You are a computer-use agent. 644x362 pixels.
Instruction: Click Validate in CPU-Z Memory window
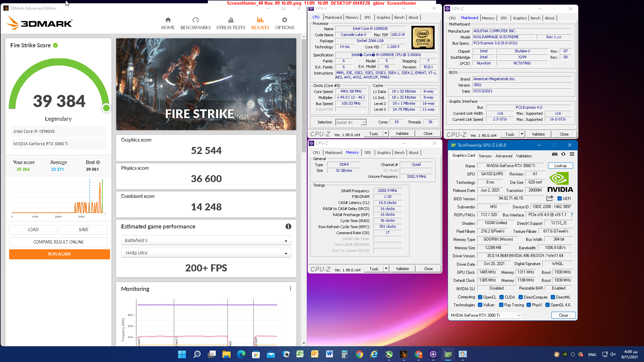[402, 269]
